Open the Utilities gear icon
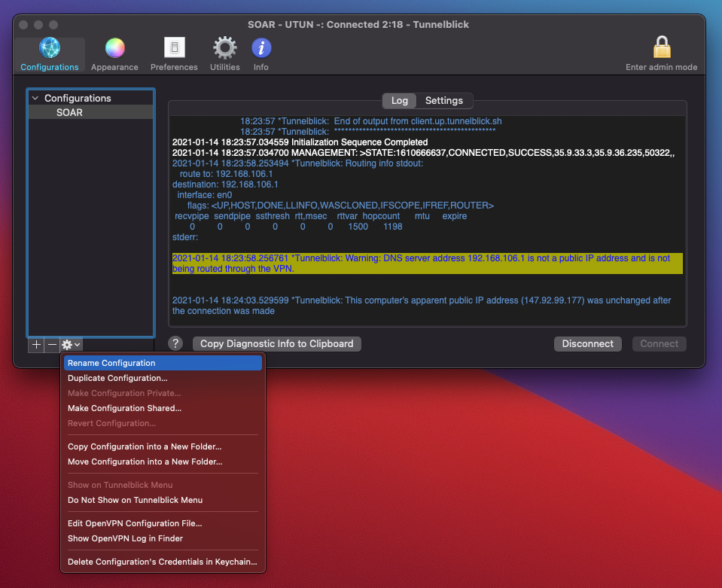722x588 pixels. 224,48
